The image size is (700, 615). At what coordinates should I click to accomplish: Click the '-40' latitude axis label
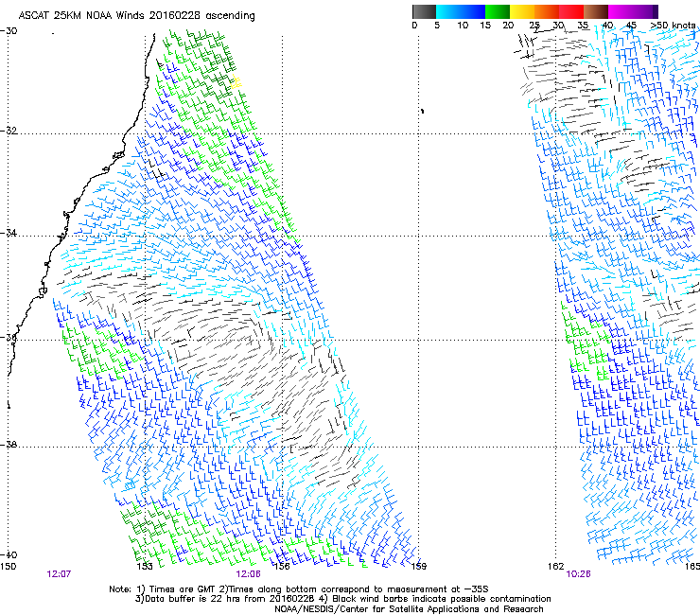(x=9, y=554)
